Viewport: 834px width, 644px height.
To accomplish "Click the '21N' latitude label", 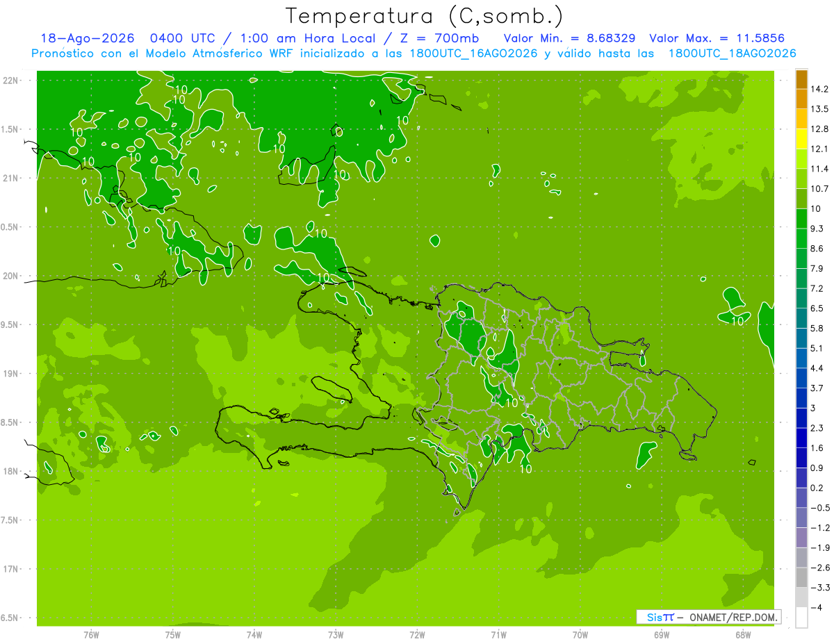I will (12, 178).
